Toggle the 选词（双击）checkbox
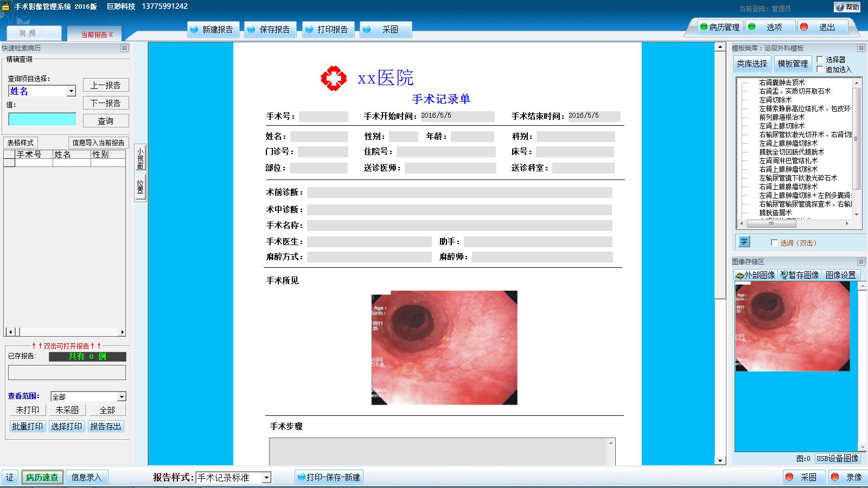 pos(774,243)
